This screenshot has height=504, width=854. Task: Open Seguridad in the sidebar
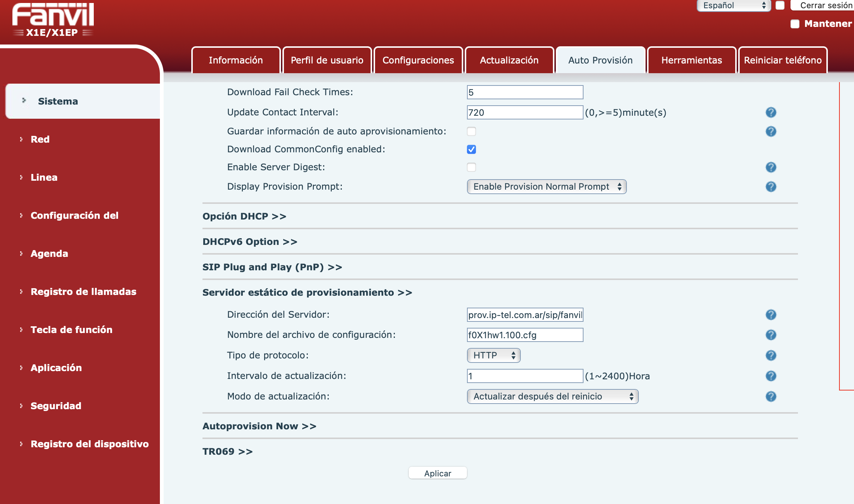pyautogui.click(x=56, y=406)
